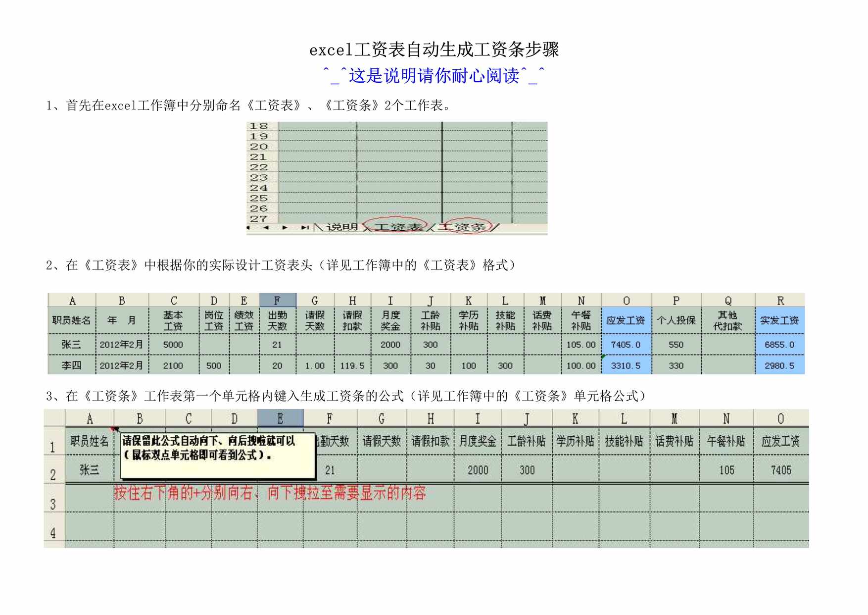Click the 年 月 header cell
Viewport: 868px width, 615px height.
(x=122, y=320)
